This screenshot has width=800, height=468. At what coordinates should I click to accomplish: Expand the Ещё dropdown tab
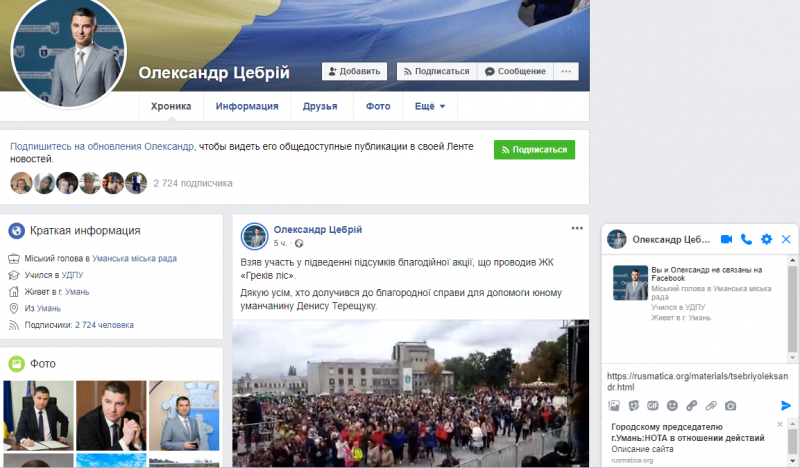tap(430, 106)
